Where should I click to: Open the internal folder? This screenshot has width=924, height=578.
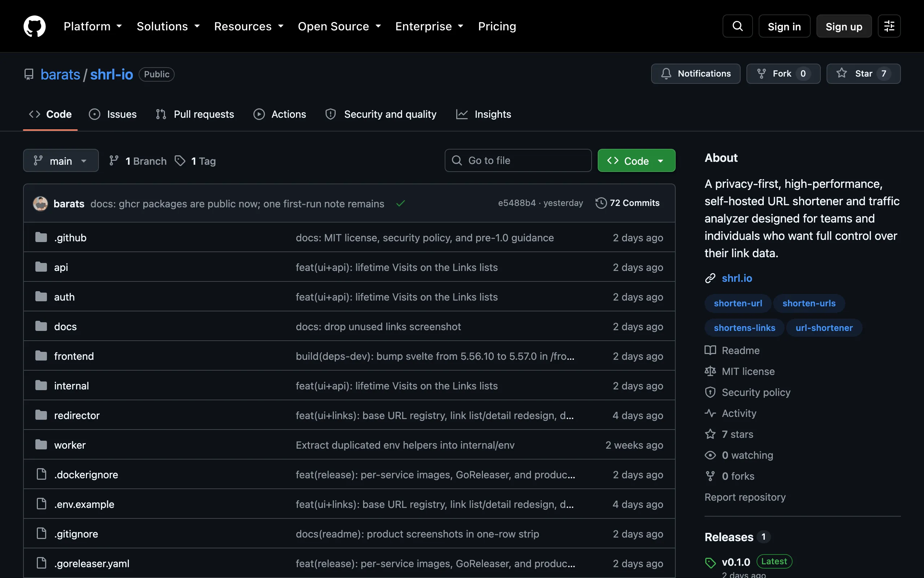71,386
